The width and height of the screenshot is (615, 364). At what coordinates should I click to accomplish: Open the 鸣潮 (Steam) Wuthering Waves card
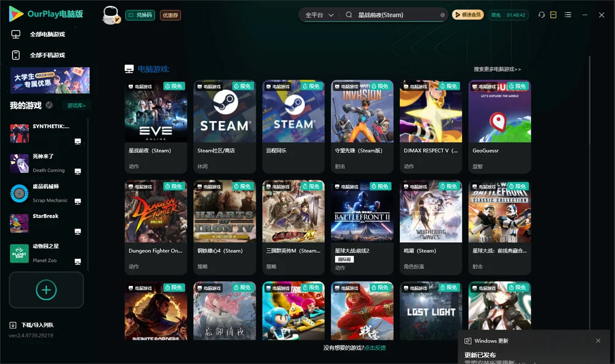click(x=430, y=227)
